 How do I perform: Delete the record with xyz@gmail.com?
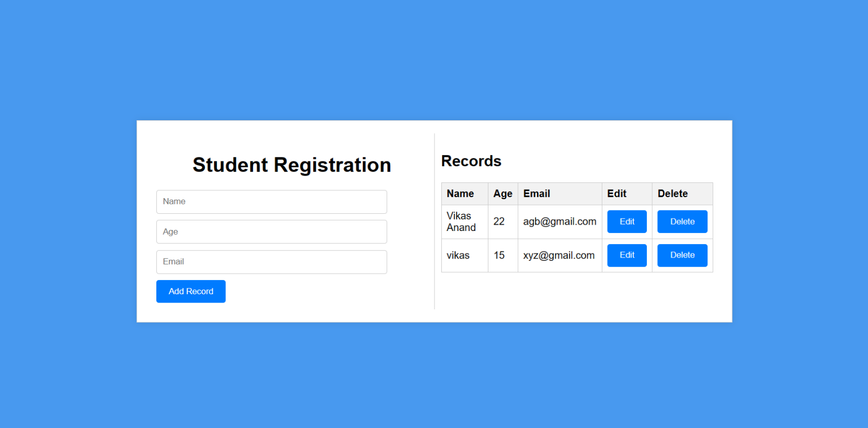[682, 256]
